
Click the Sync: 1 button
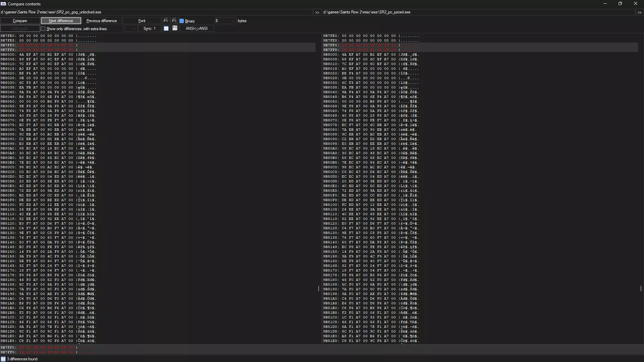pos(150,28)
